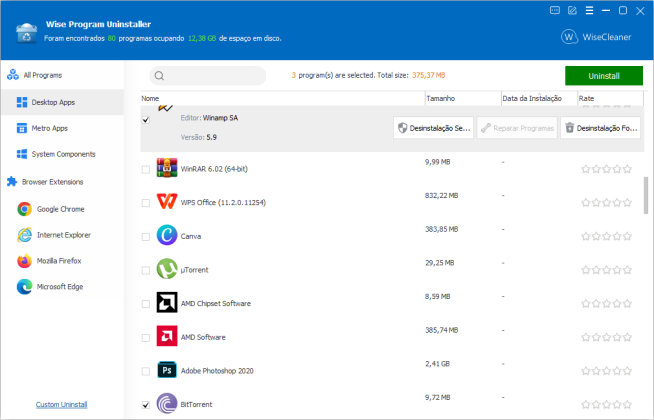The height and width of the screenshot is (420, 654).
Task: Click the Desktop Apps tiles icon
Action: click(22, 102)
